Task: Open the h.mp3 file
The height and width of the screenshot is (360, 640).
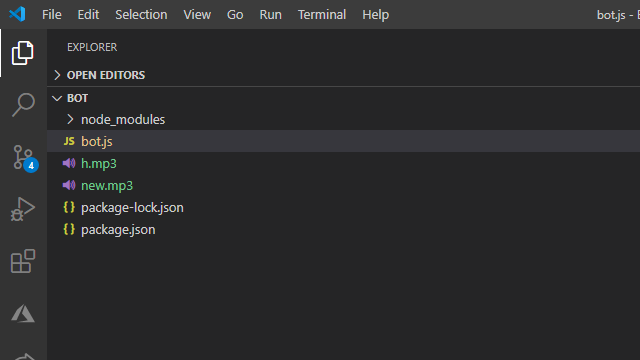Action: click(99, 163)
